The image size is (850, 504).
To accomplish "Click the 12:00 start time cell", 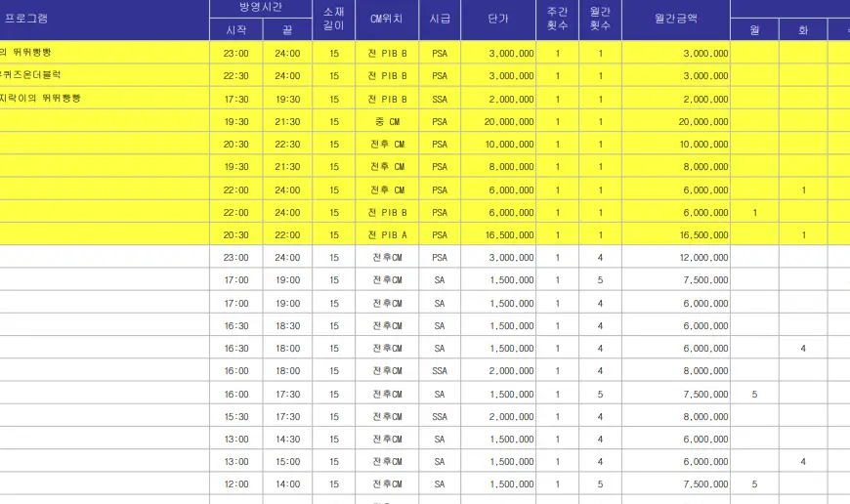I will coord(235,483).
